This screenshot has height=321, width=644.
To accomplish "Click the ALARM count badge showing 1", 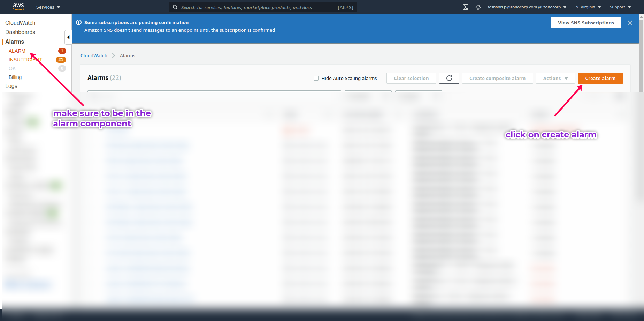I will (x=62, y=51).
